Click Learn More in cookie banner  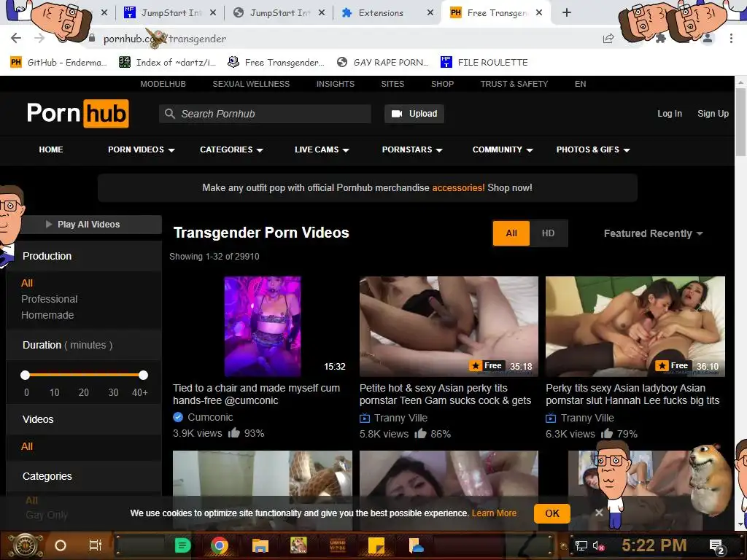click(x=494, y=513)
